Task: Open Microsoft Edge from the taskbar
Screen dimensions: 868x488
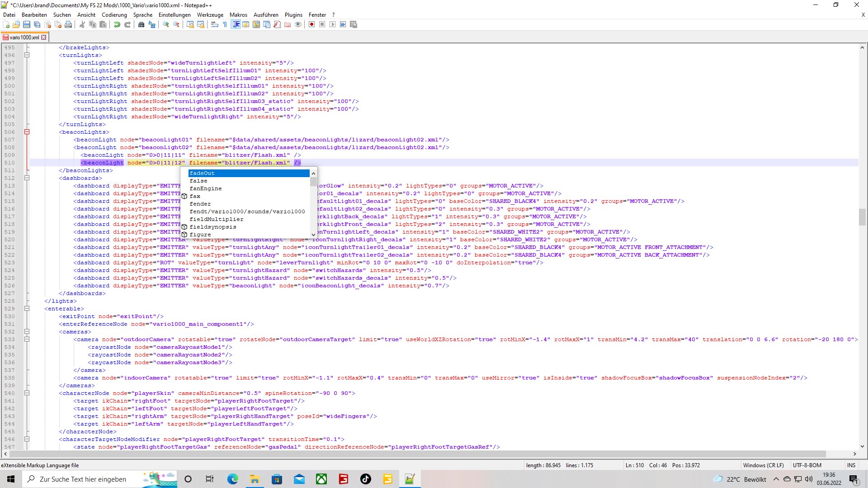Action: tap(232, 479)
